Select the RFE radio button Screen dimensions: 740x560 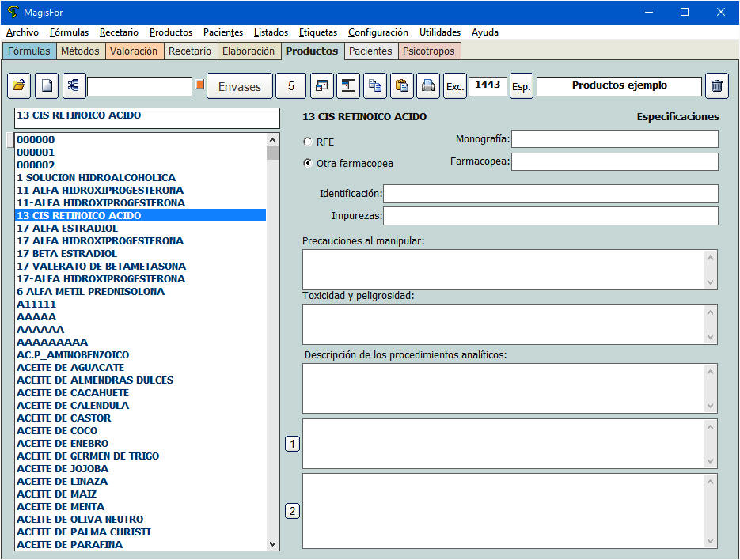[x=308, y=142]
